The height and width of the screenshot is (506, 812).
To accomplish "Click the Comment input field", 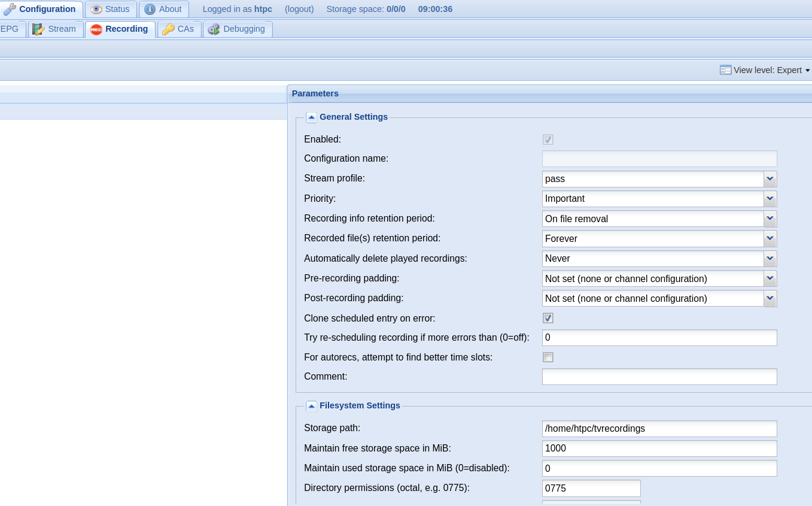I will (659, 377).
